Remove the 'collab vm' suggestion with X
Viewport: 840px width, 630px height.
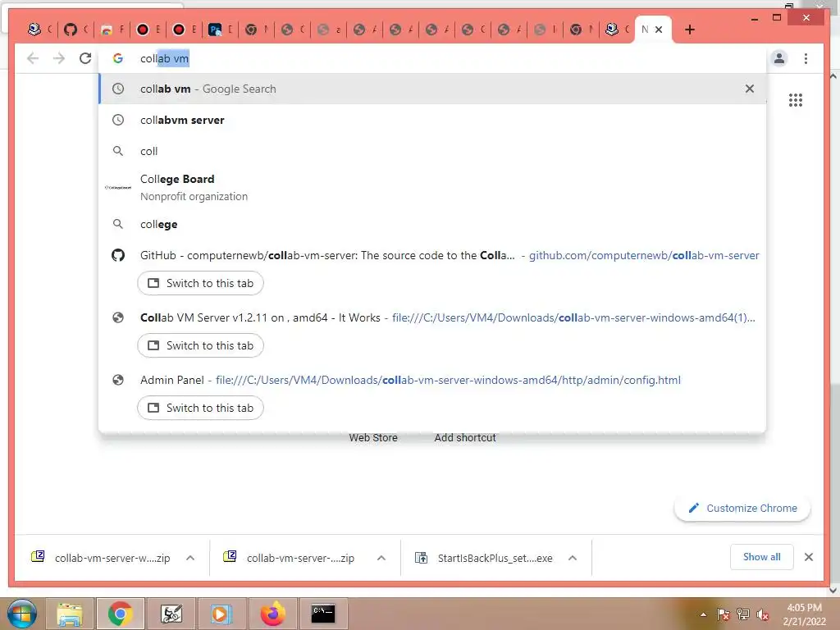pos(750,89)
